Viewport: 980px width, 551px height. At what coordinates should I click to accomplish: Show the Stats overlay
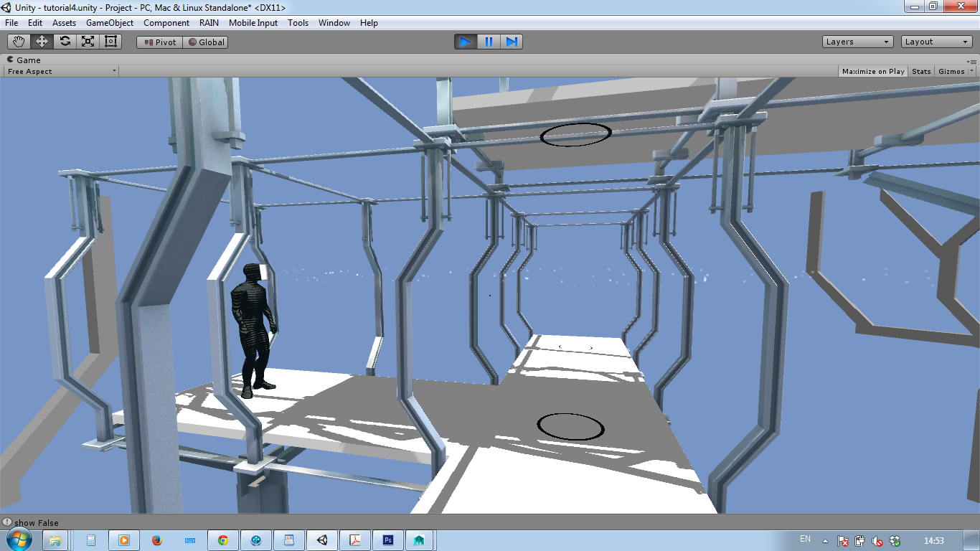921,71
